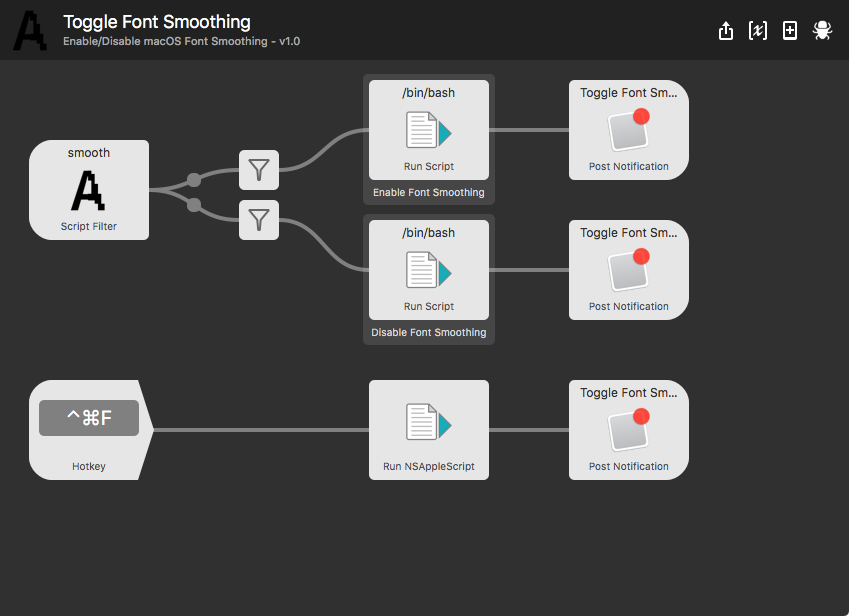Click the ^⌘F hotkey shortcut field
This screenshot has width=849, height=616.
(89, 418)
